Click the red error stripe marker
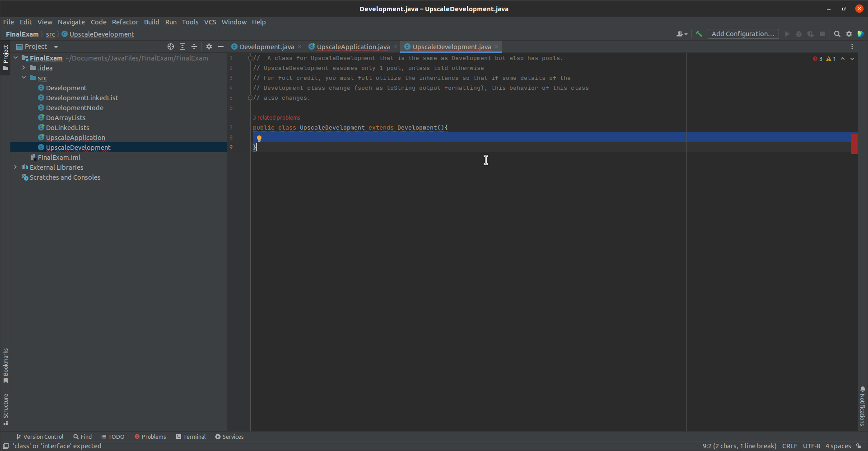Viewport: 868px width, 451px height. [x=854, y=144]
